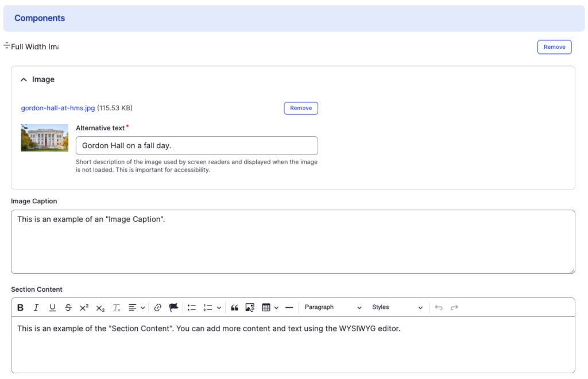Open the text alignment dropdown
This screenshot has height=379, width=588.
pos(136,308)
